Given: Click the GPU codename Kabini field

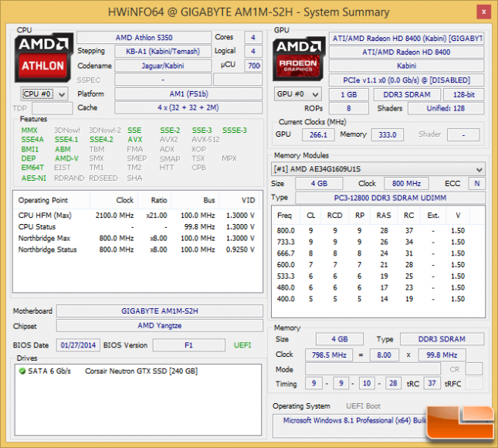Looking at the screenshot, I should click(406, 66).
